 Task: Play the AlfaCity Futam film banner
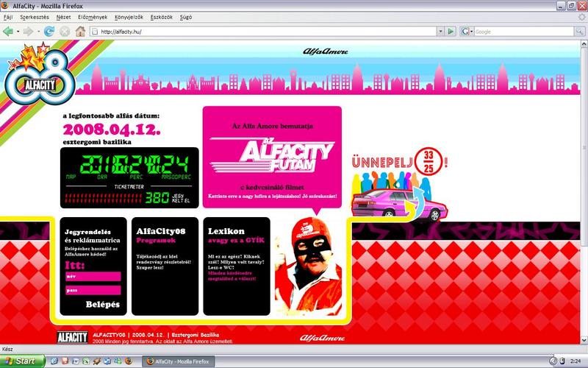coord(272,157)
